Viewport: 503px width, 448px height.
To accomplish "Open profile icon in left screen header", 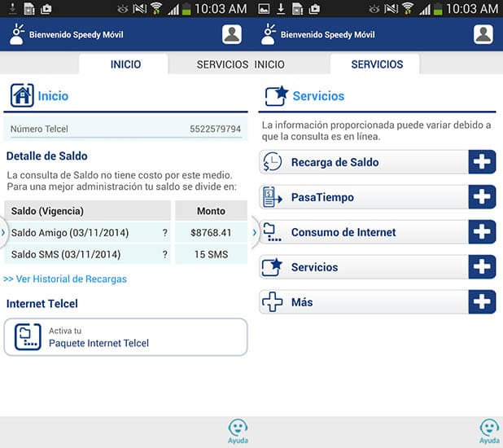I will click(x=232, y=34).
